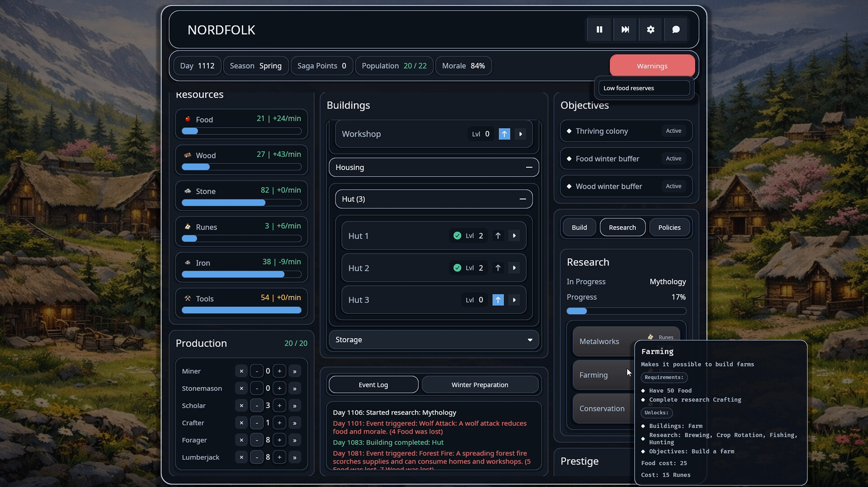This screenshot has height=487, width=868.
Task: Expand the Storage section
Action: point(434,340)
